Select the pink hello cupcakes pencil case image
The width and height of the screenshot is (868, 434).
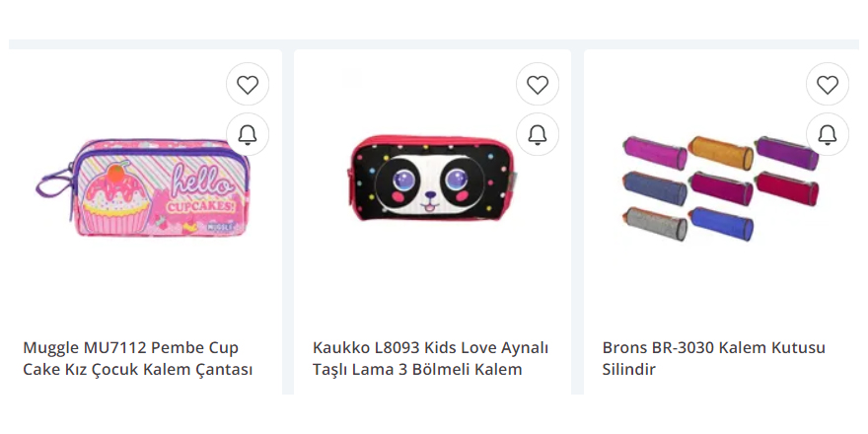click(x=142, y=187)
